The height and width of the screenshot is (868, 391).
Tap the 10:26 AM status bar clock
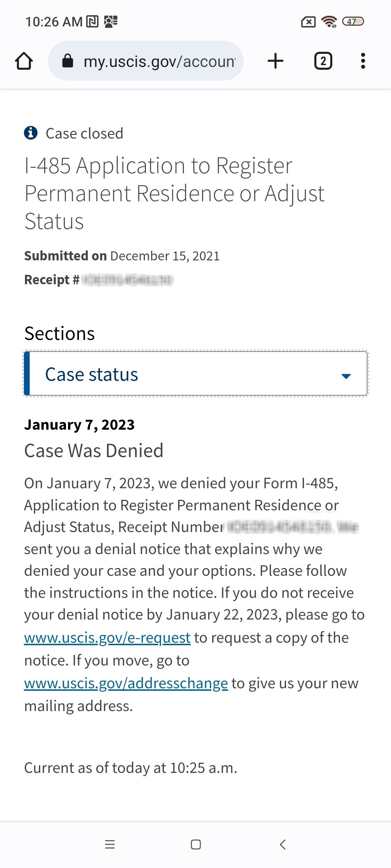[54, 22]
